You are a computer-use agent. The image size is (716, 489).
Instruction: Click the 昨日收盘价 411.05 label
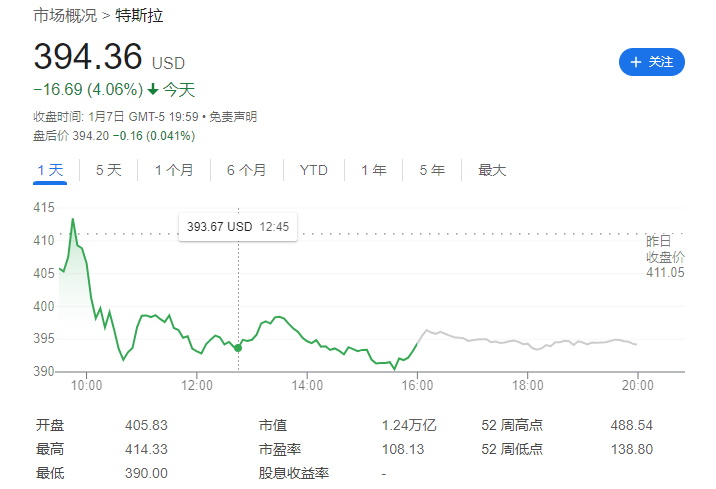coord(665,257)
